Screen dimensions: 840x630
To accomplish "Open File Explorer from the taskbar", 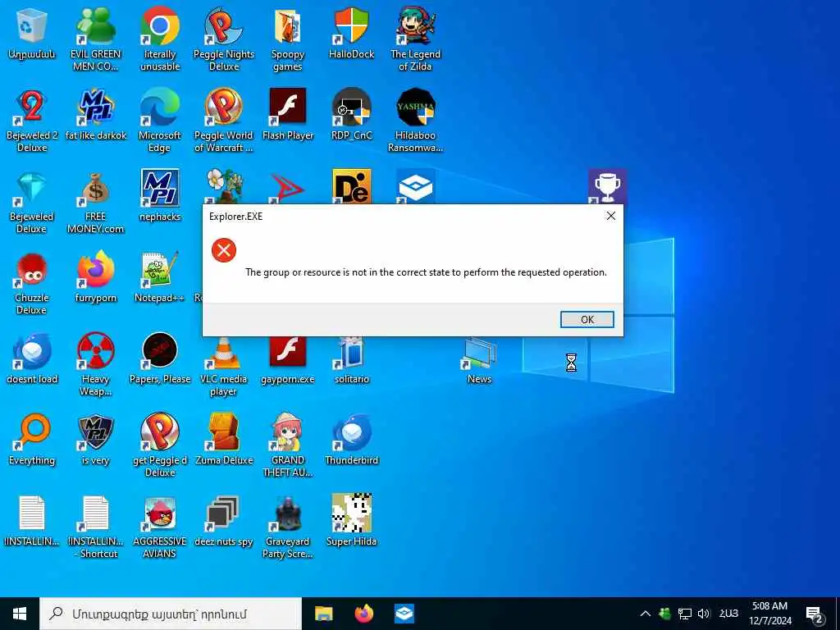I will tap(323, 614).
